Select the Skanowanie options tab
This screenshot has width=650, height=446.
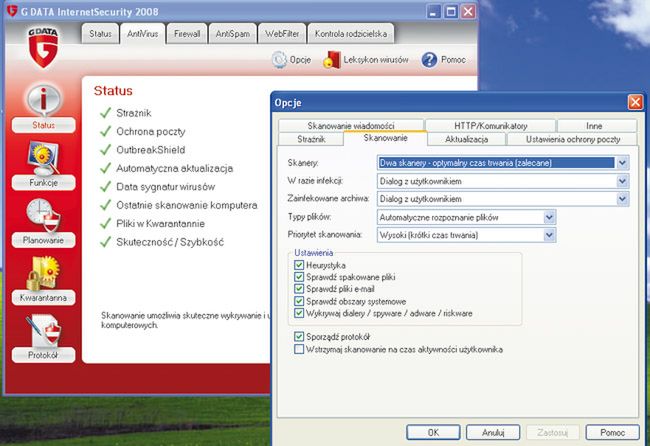point(386,138)
